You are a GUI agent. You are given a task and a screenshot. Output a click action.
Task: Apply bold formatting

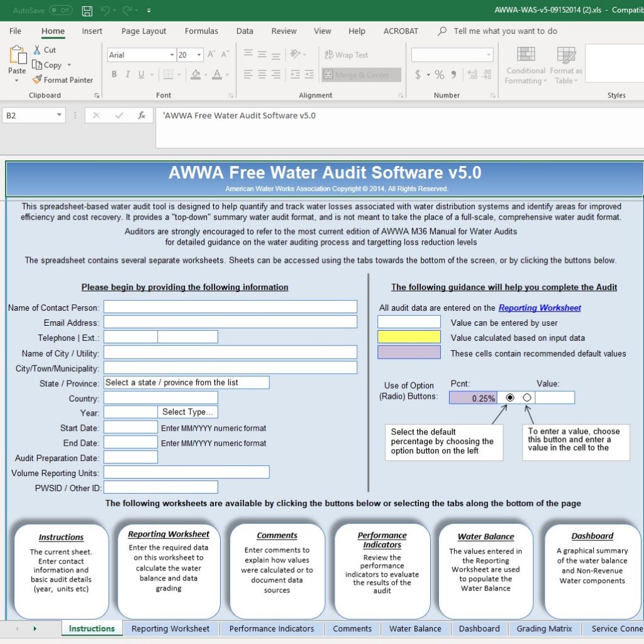(114, 74)
